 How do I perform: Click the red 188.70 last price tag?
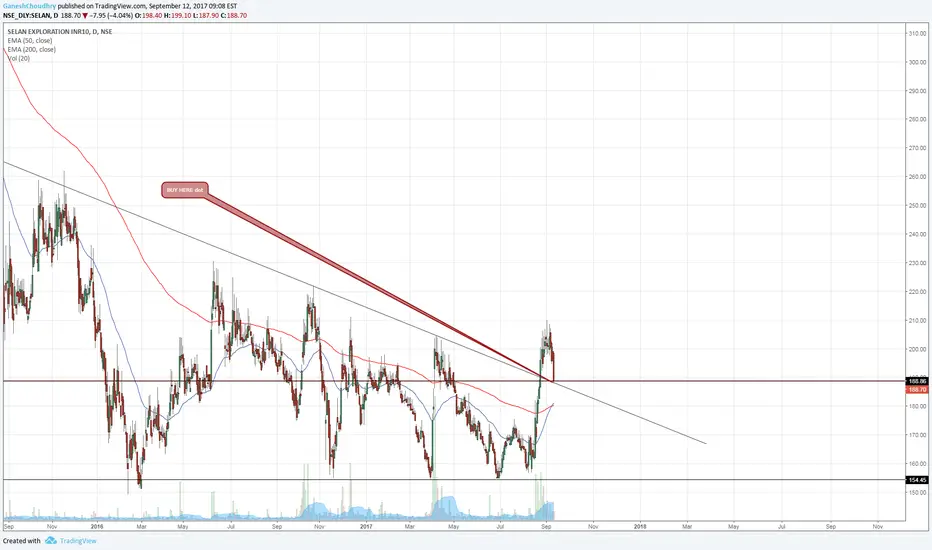click(x=918, y=389)
